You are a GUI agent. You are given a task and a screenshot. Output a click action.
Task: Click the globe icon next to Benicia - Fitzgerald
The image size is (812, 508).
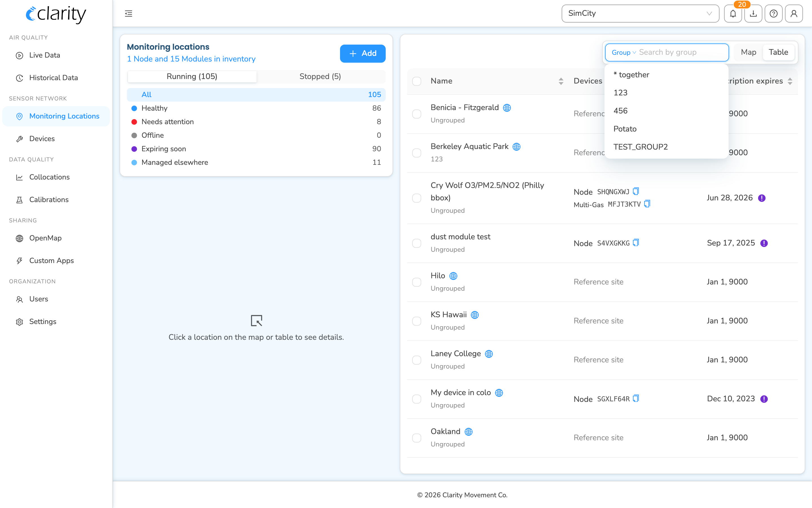coord(507,108)
